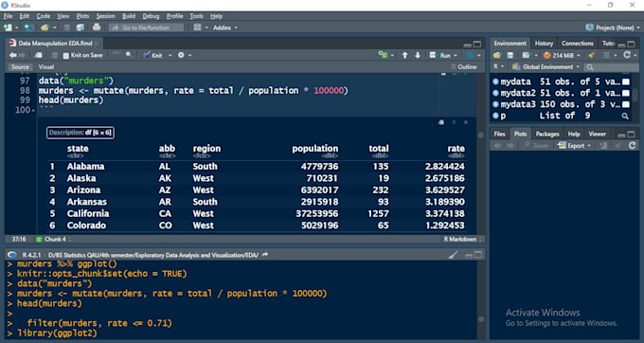Toggle the document Outline panel
This screenshot has height=343, width=644.
point(464,67)
